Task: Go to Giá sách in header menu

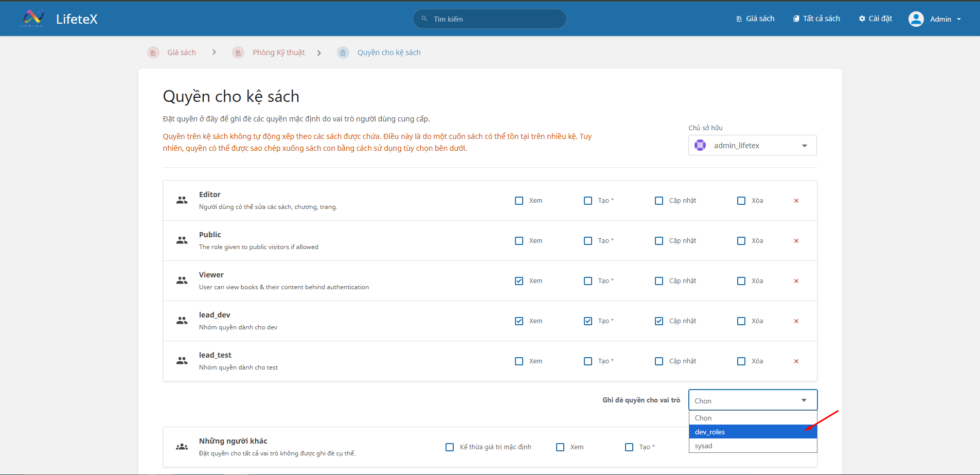Action: tap(755, 19)
